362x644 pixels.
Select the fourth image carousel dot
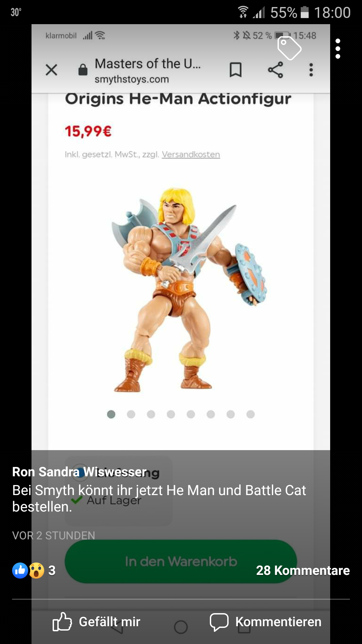coord(171,414)
